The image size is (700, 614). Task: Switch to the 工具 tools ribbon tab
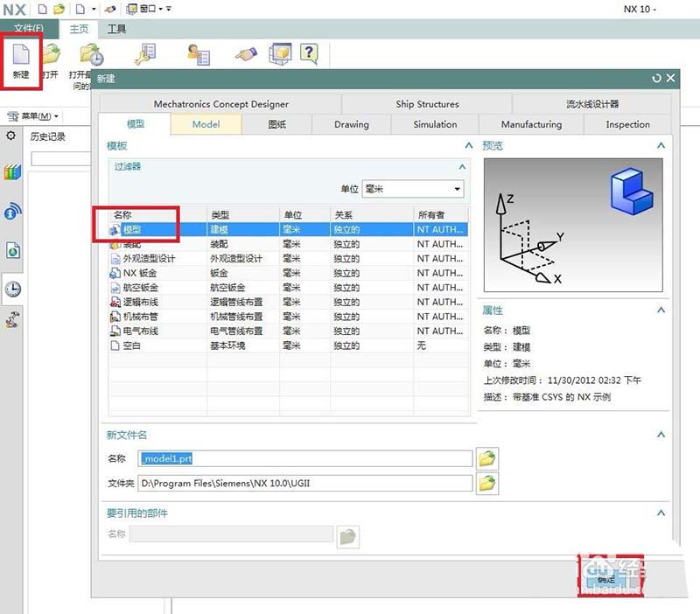tap(116, 29)
